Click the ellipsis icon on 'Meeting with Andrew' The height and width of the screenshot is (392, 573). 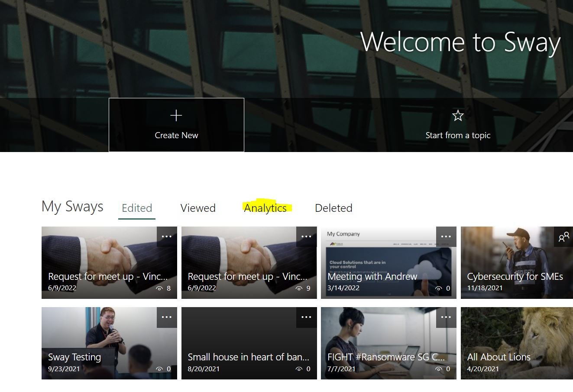point(446,236)
